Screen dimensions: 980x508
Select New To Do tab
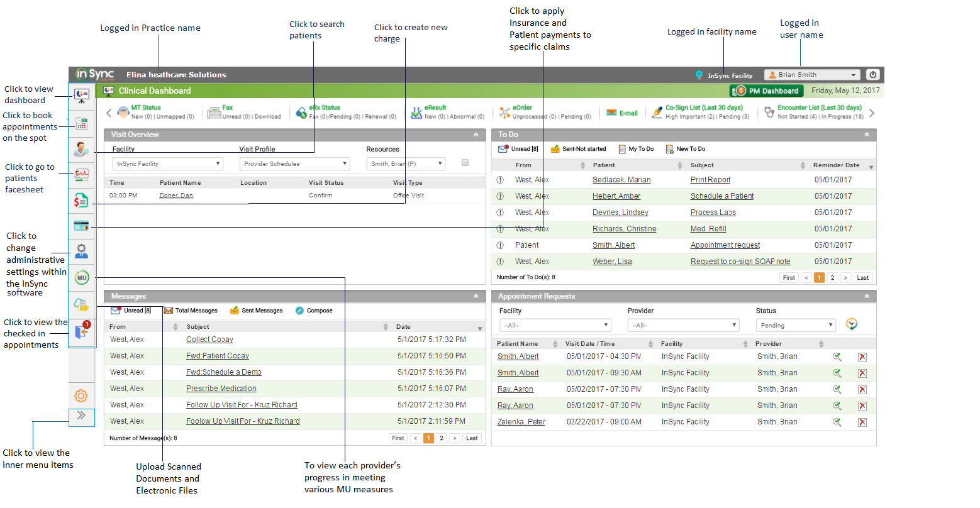coord(686,149)
